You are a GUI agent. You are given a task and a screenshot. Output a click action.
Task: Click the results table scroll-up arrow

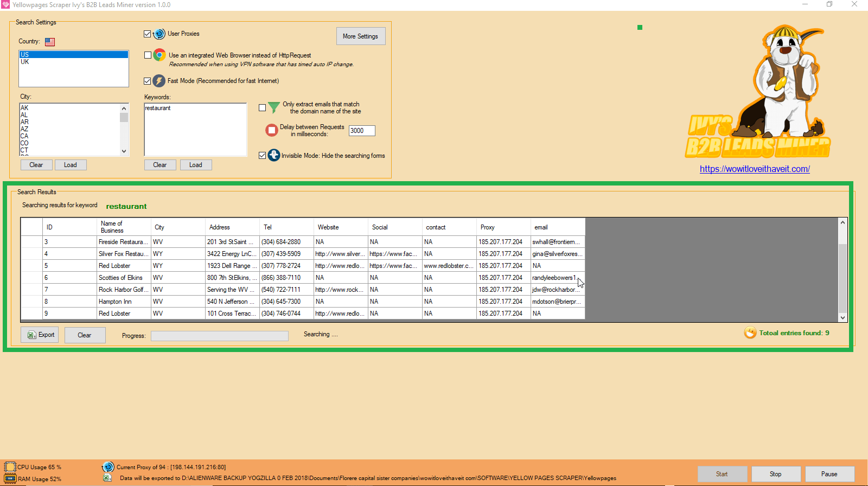pyautogui.click(x=843, y=222)
